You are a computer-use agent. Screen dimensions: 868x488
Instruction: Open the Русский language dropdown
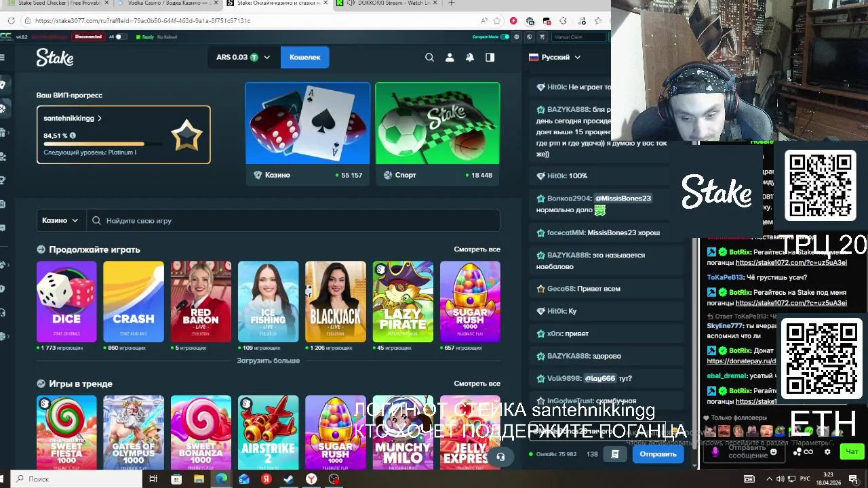point(555,58)
